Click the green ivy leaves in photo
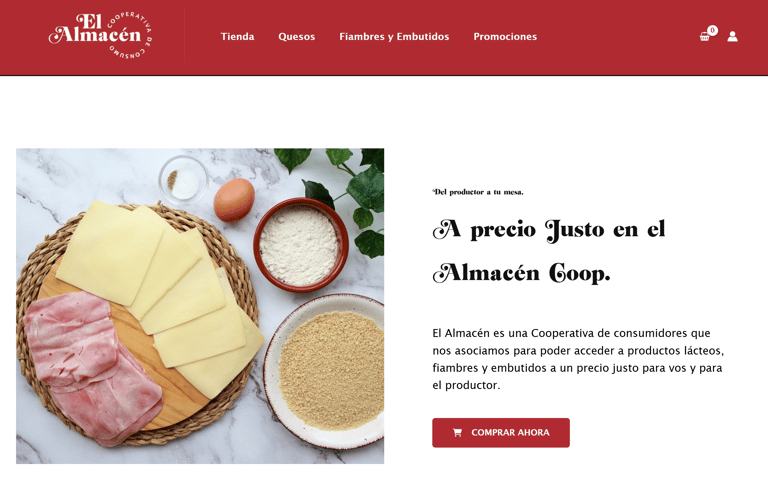This screenshot has width=768, height=487. point(345,191)
